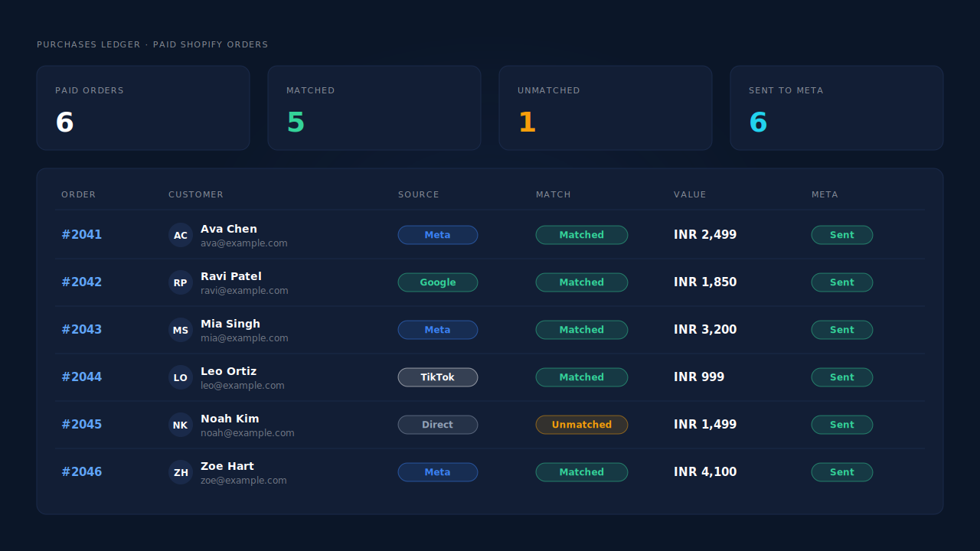Open the Unmatched summary card
This screenshot has width=980, height=551.
606,108
